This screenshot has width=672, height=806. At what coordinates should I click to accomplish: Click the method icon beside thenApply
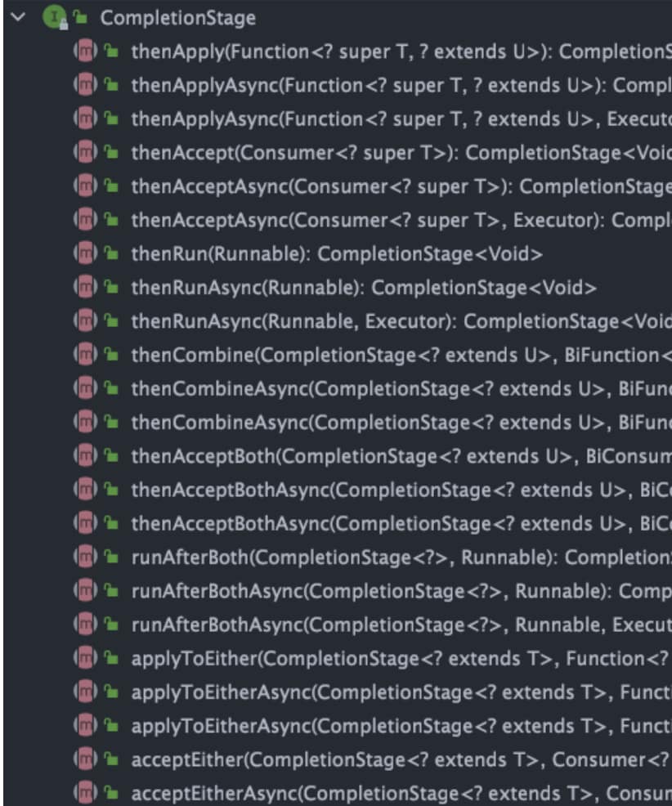pyautogui.click(x=84, y=51)
